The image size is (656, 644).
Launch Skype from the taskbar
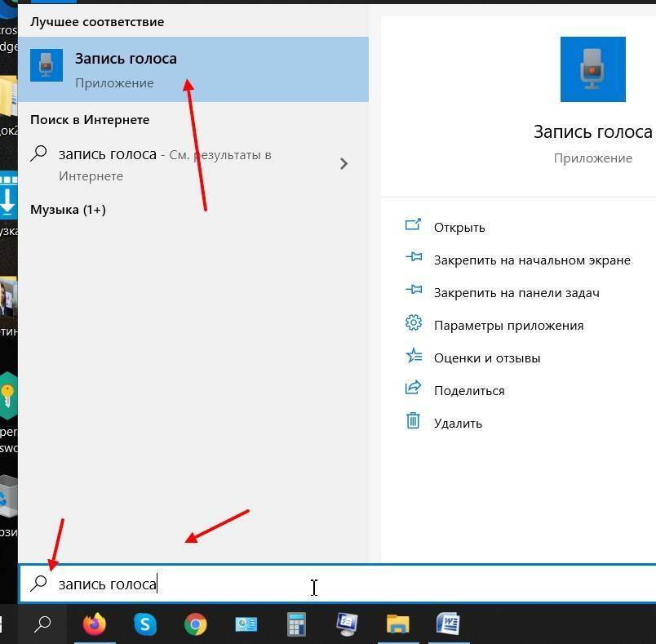tap(145, 624)
